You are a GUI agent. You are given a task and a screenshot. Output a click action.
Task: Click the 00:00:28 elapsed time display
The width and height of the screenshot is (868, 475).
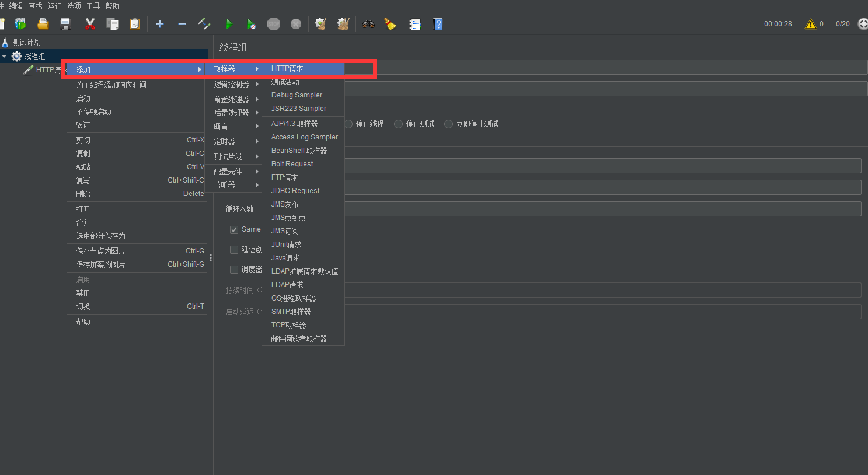[x=778, y=24]
